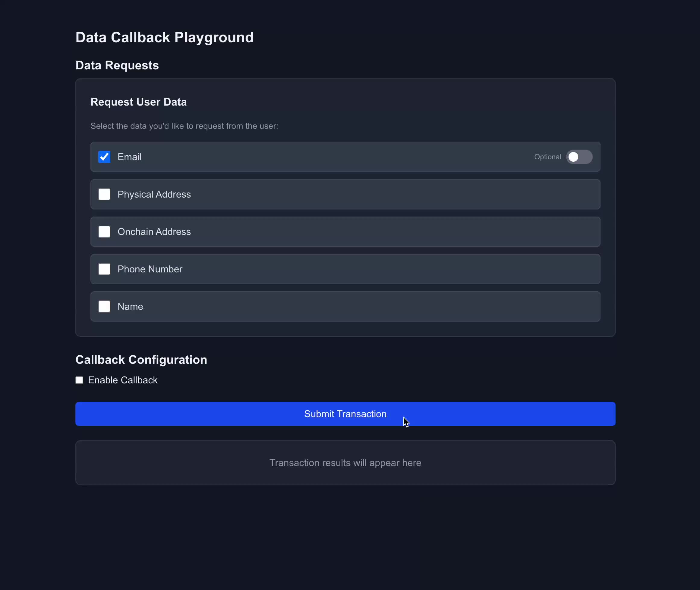Click the Email label text

(129, 157)
